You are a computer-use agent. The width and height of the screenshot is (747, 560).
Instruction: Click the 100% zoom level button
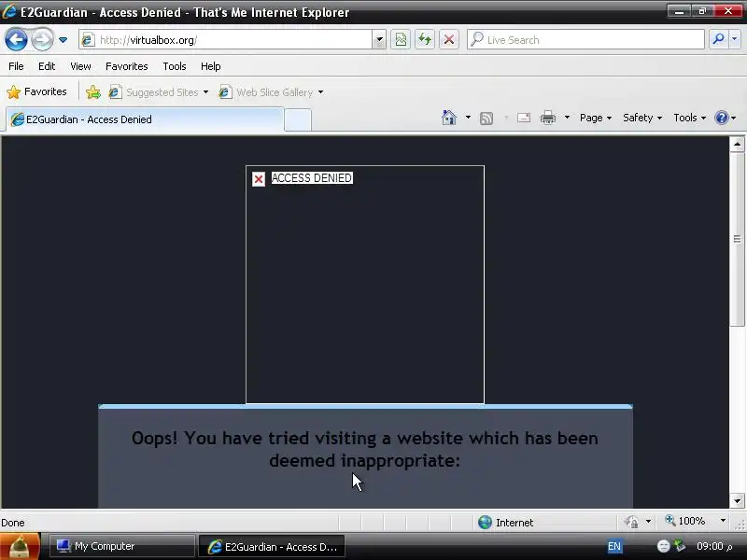tap(685, 522)
